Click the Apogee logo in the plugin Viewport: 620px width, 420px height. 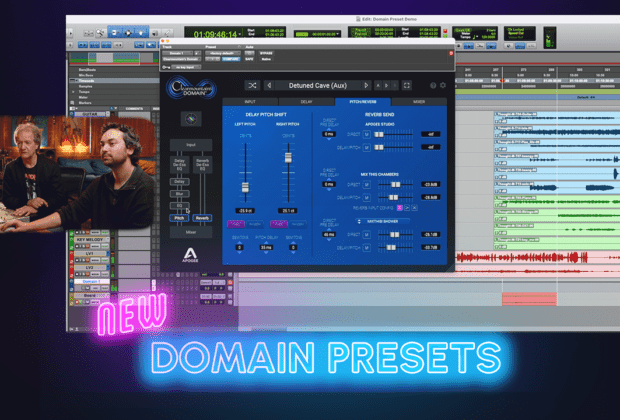tap(190, 255)
